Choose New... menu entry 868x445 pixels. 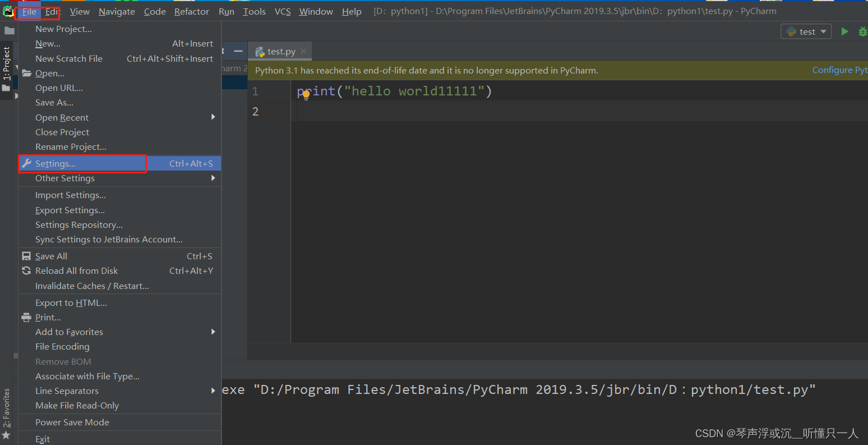tap(120, 43)
